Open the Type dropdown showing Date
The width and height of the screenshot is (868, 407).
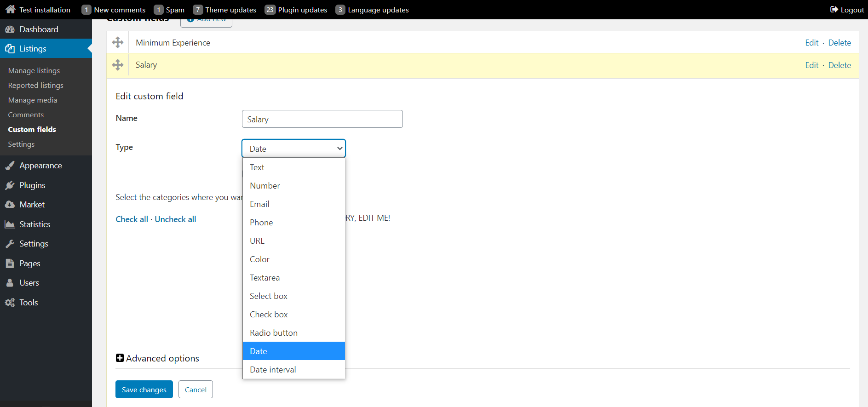tap(293, 149)
